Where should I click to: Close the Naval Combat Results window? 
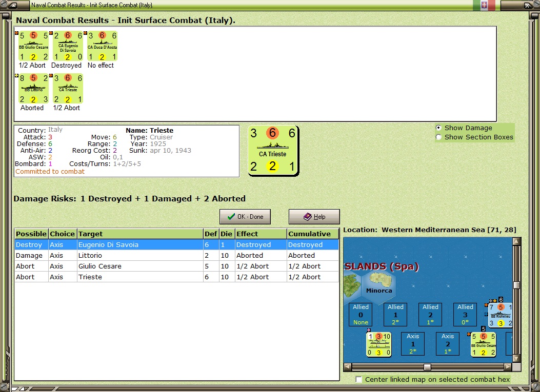pos(527,5)
